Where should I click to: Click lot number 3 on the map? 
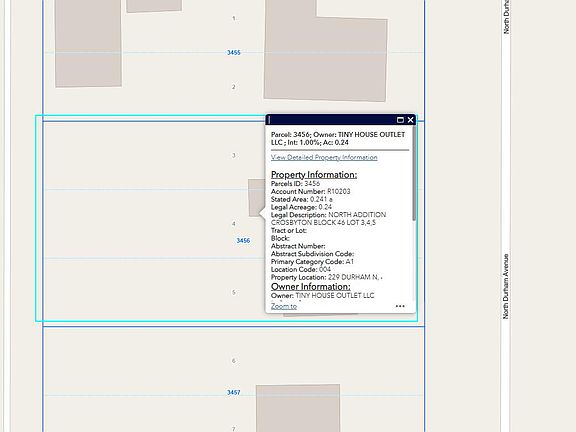(234, 155)
